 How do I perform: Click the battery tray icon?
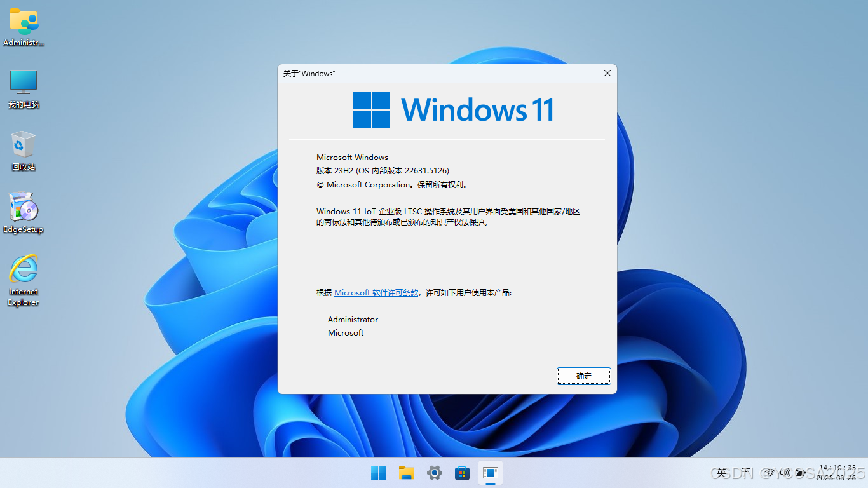[802, 473]
